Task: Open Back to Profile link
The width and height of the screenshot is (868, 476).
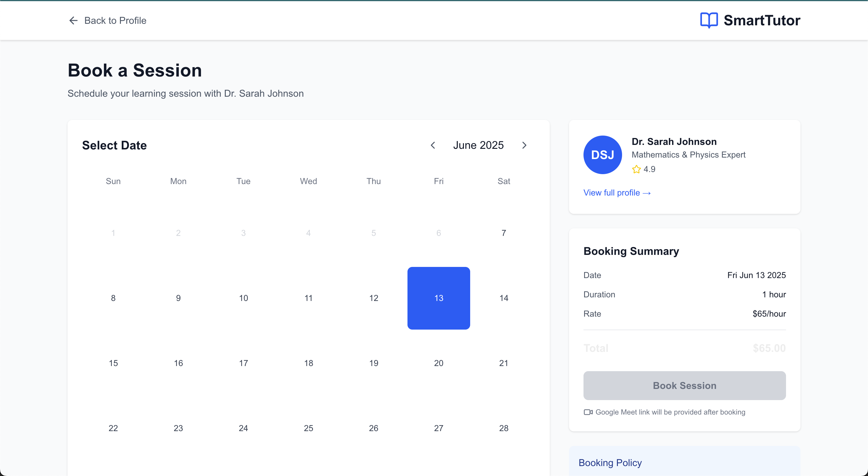Action: point(115,20)
